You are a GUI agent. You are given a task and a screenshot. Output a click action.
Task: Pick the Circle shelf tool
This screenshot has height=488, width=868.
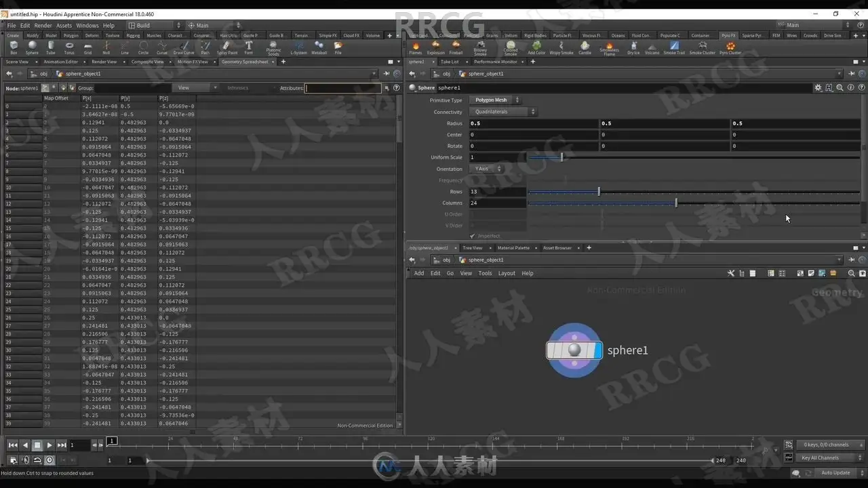click(x=143, y=47)
